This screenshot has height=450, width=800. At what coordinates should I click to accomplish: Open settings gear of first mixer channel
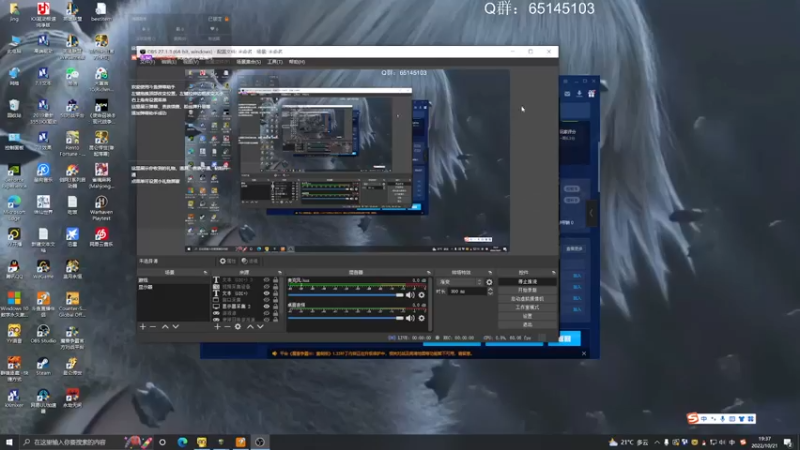421,295
